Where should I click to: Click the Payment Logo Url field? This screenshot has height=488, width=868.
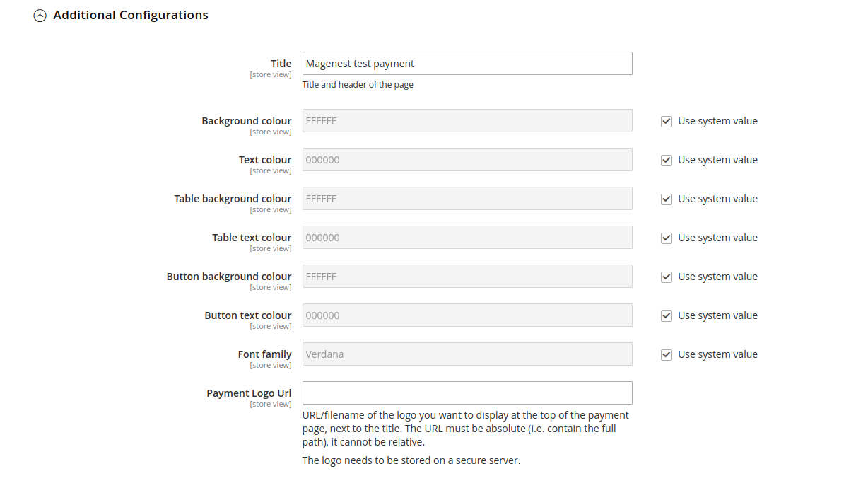[467, 393]
